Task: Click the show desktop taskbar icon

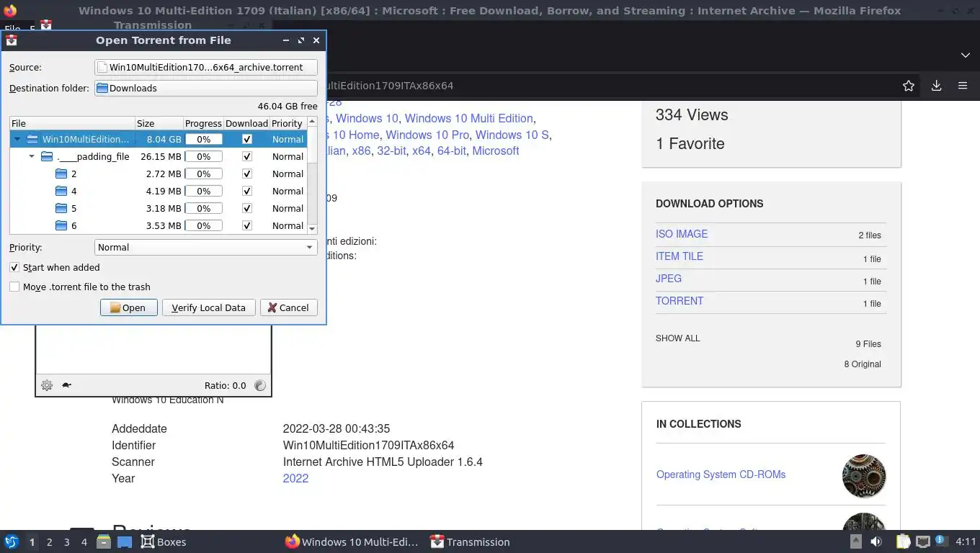Action: point(124,541)
